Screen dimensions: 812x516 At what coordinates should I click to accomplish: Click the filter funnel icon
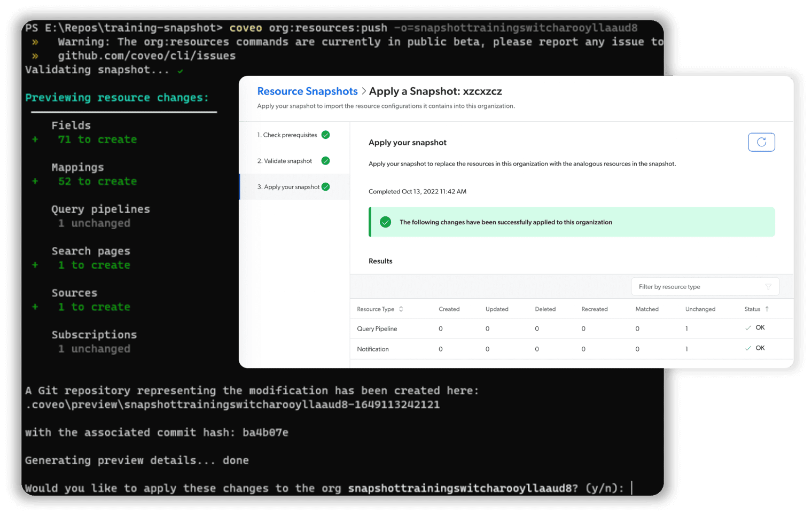point(768,287)
